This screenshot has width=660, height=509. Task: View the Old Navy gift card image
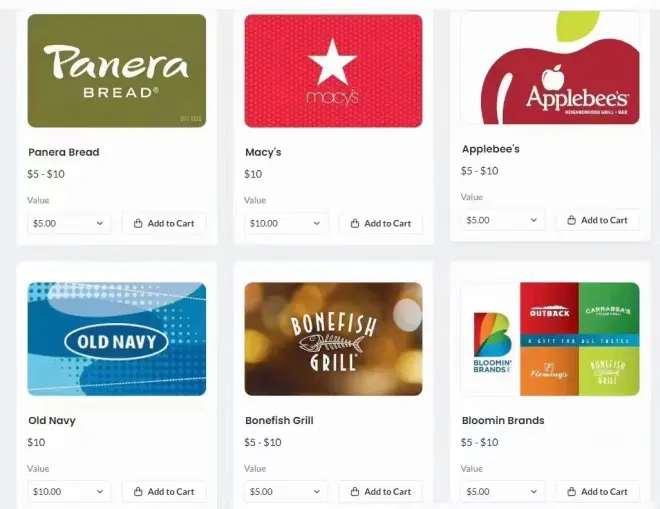click(x=117, y=339)
